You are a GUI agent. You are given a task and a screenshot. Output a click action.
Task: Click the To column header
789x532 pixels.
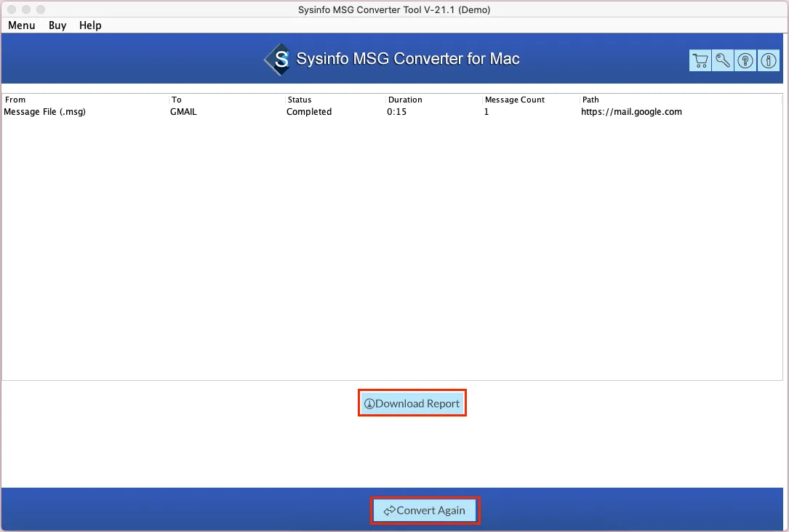177,100
